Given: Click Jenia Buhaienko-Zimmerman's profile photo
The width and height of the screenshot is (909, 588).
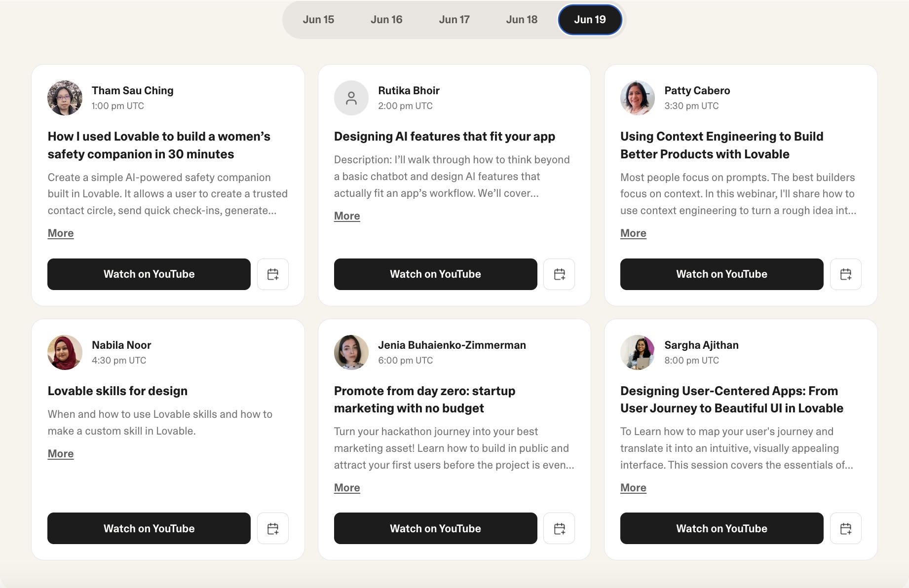Looking at the screenshot, I should click(x=351, y=352).
